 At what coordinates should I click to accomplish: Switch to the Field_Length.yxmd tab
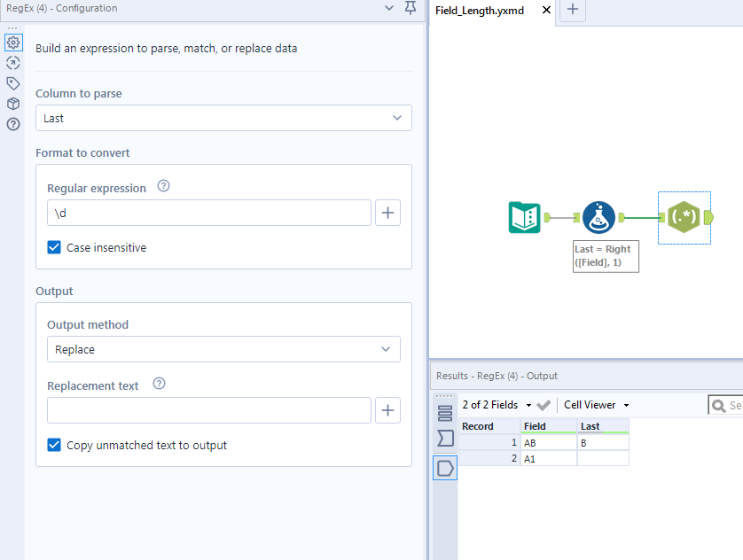tap(480, 11)
